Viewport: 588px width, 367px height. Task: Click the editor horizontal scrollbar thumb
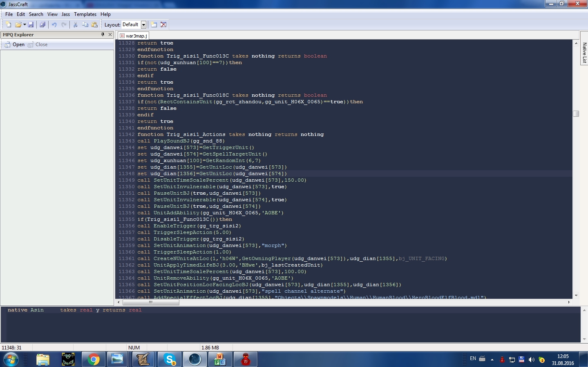(x=150, y=302)
